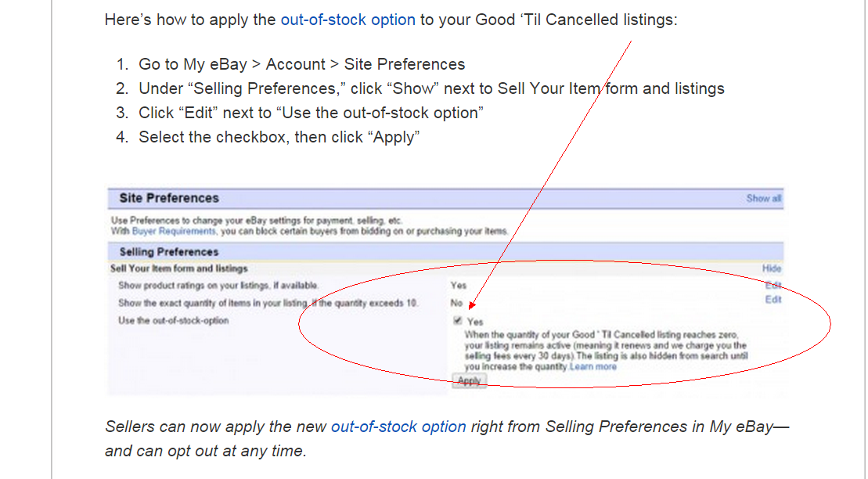Collapse section using the Hide link
Image resolution: width=868 pixels, height=479 pixels.
(x=772, y=268)
